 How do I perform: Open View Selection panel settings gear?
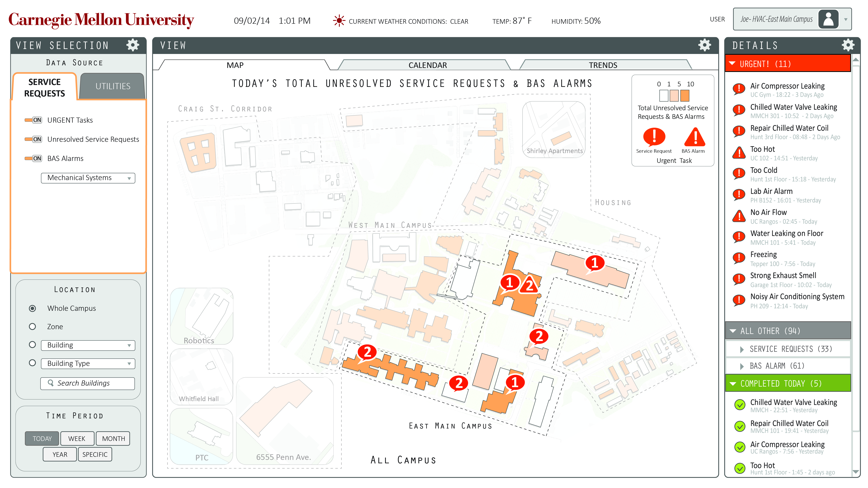pyautogui.click(x=133, y=45)
